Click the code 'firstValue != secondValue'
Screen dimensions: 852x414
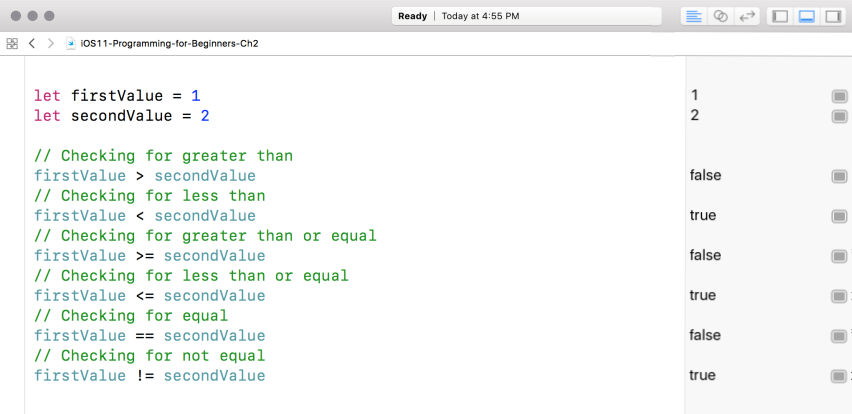click(149, 376)
